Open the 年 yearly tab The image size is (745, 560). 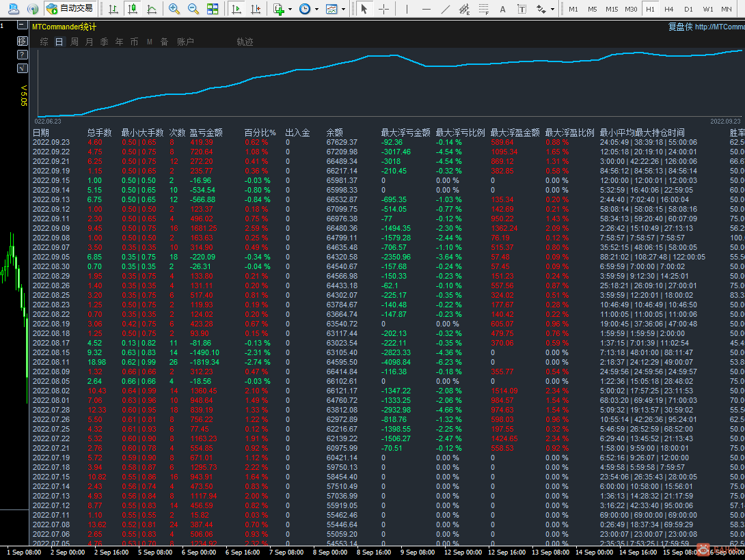pyautogui.click(x=119, y=42)
